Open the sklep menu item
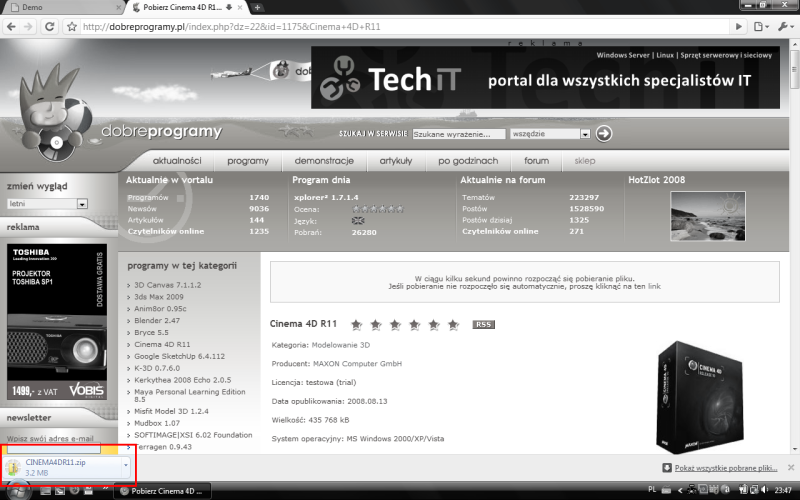The height and width of the screenshot is (500, 800). click(585, 161)
